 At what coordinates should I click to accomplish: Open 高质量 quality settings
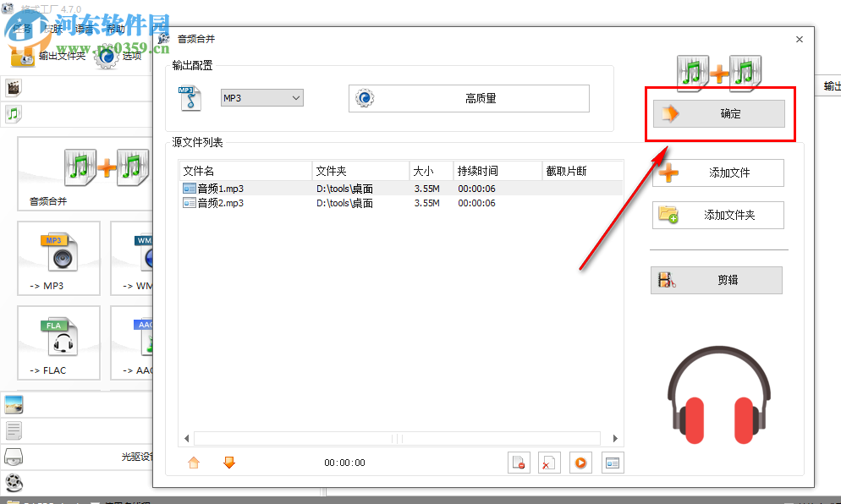(x=470, y=98)
